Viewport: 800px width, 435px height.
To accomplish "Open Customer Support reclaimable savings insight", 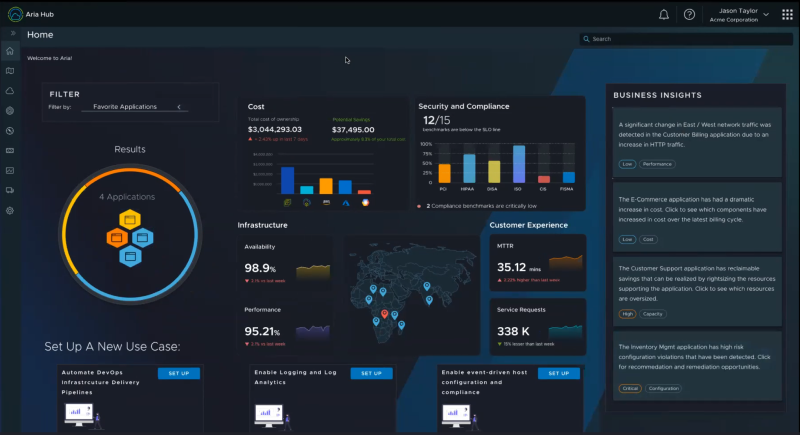I will (697, 291).
